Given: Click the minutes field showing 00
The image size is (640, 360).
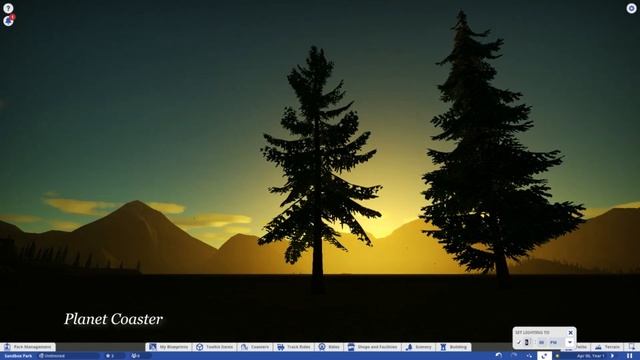Looking at the screenshot, I should pos(541,342).
